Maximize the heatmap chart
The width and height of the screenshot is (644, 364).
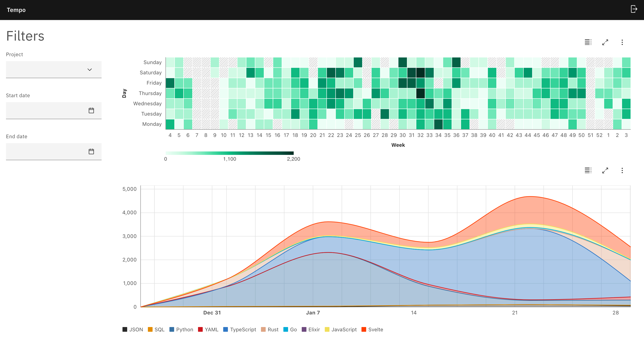pos(605,42)
